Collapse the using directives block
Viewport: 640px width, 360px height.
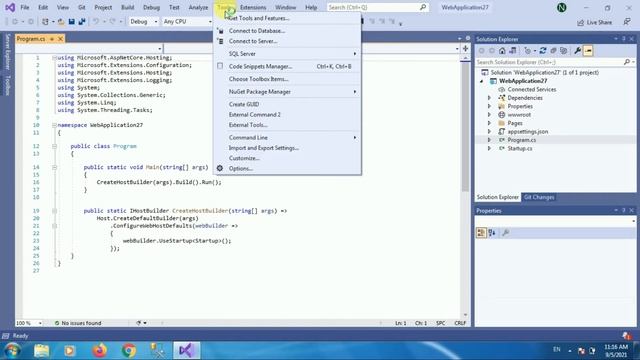point(54,58)
